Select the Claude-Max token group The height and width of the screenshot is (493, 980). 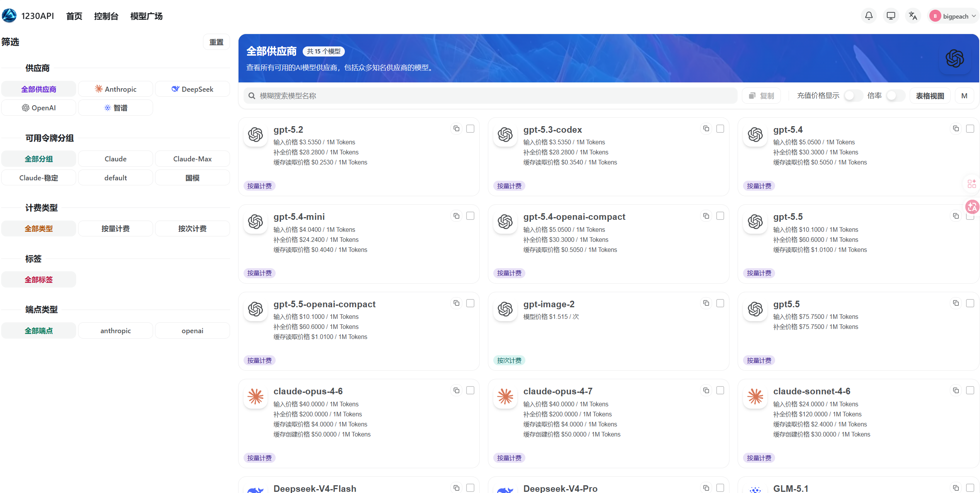tap(193, 159)
